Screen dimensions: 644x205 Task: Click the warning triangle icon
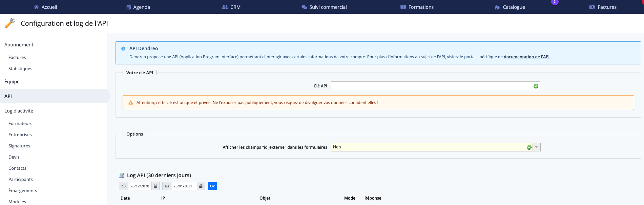point(131,103)
